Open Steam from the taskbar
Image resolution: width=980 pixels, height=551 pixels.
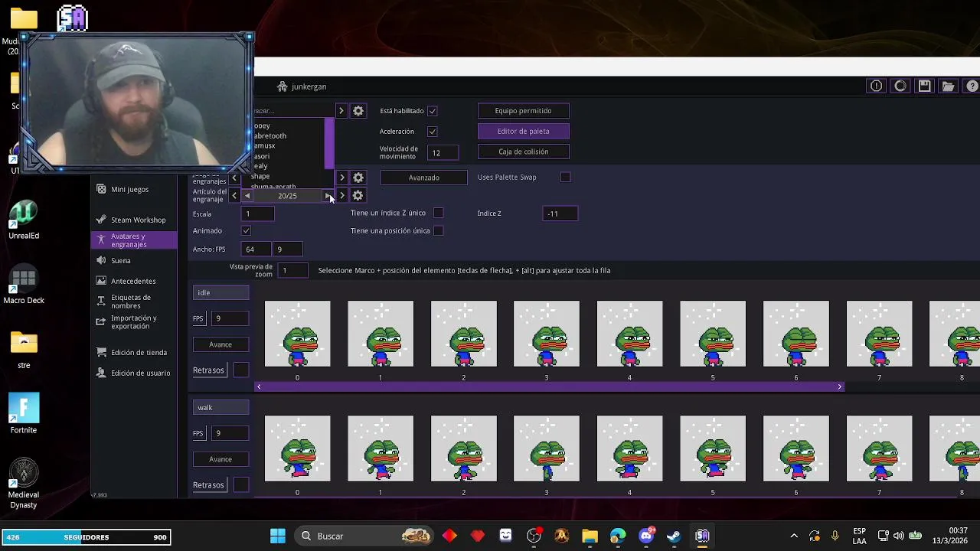click(x=674, y=536)
